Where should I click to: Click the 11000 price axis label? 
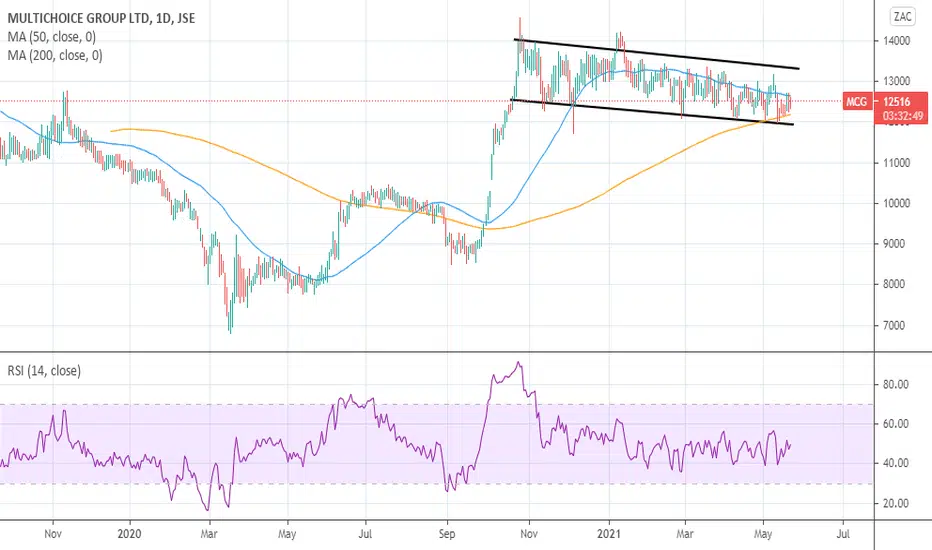coord(896,162)
